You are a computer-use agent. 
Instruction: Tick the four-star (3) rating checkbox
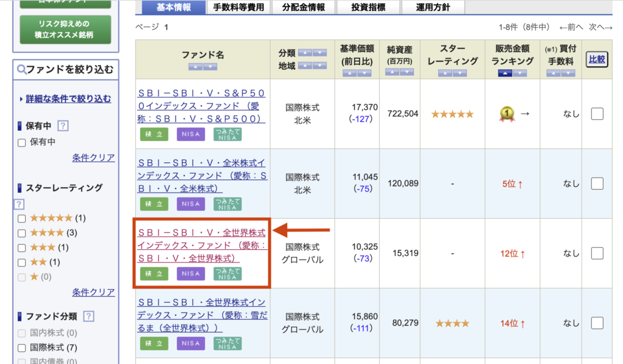coord(22,233)
